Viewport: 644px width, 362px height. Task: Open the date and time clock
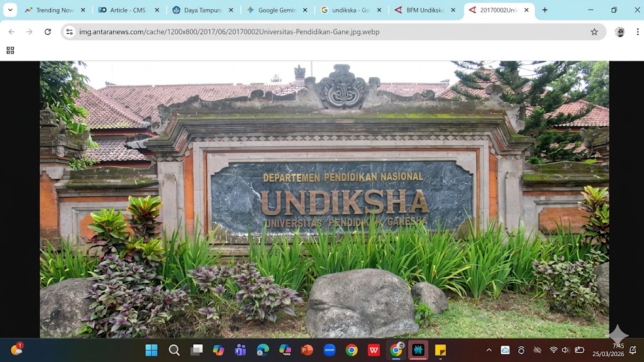(608, 350)
